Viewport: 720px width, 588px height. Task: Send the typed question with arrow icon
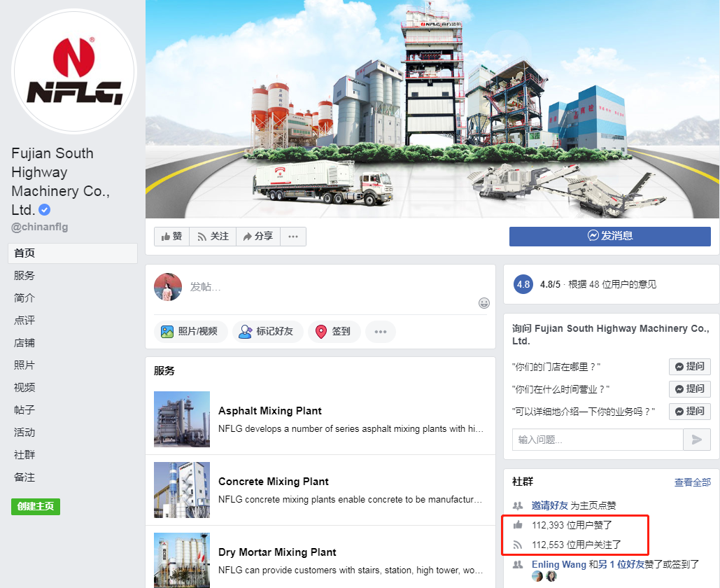pos(697,440)
